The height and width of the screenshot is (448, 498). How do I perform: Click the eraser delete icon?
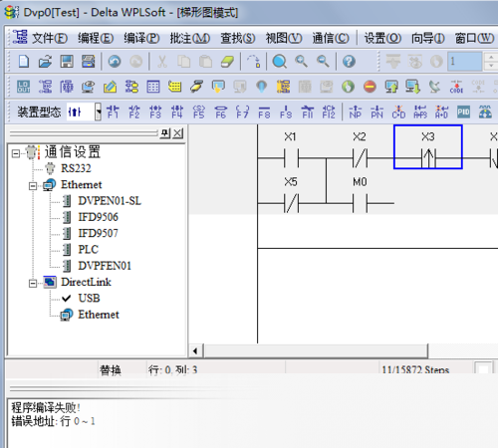click(227, 62)
